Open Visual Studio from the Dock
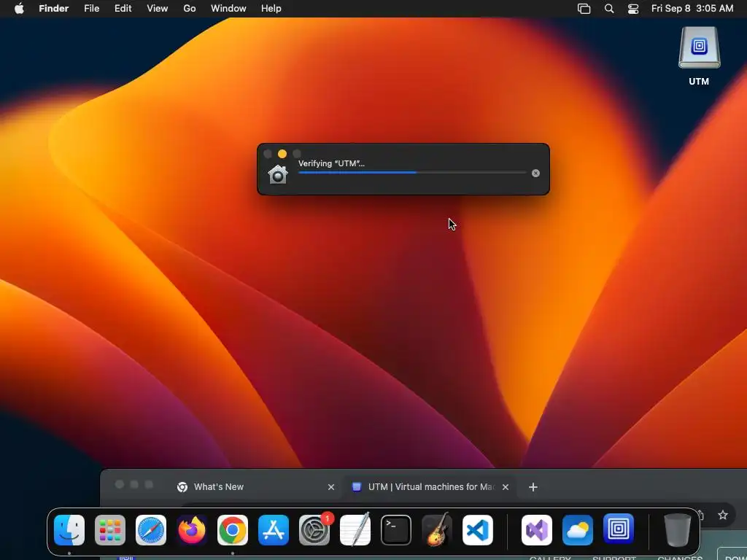 [537, 529]
